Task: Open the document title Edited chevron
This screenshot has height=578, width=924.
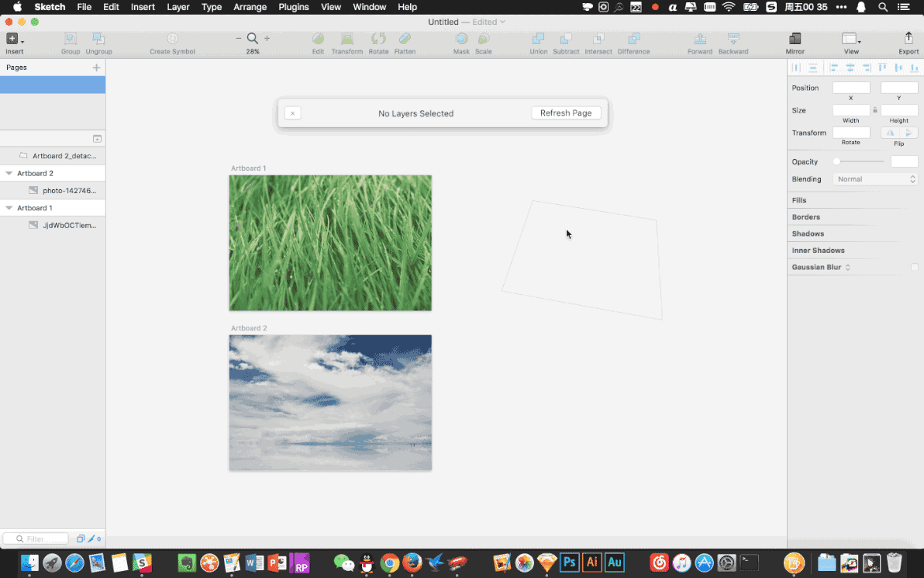Action: pos(502,22)
